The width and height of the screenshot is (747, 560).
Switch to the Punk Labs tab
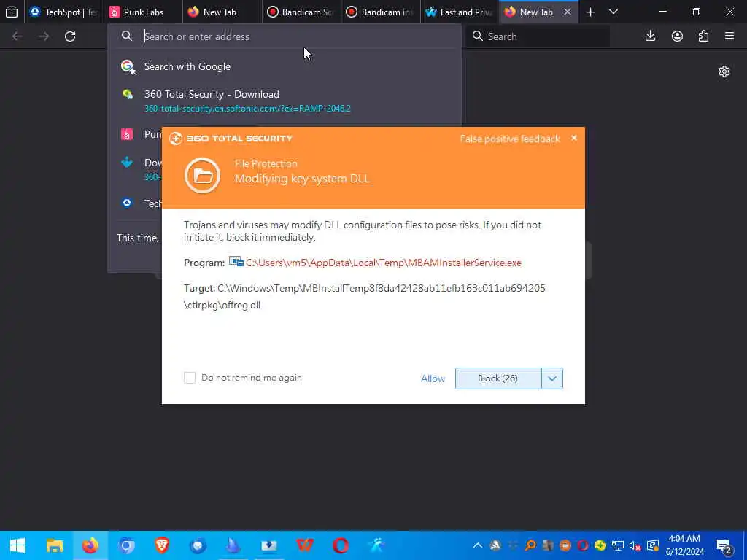pos(143,12)
